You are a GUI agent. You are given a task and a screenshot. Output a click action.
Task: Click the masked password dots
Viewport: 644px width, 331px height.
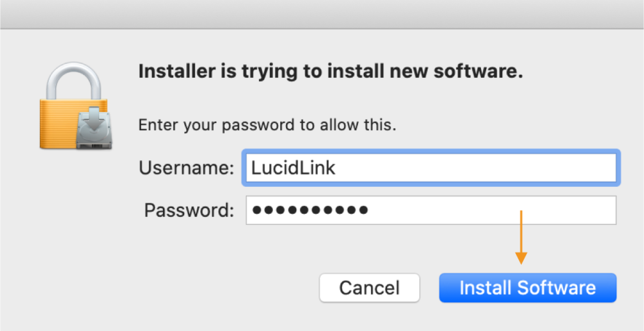(x=310, y=210)
